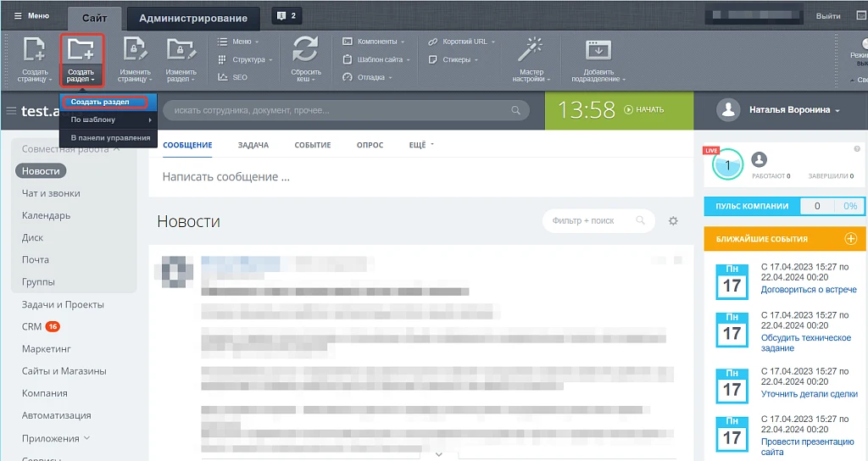
Task: Click the Написать сообщение field
Action: [420, 177]
